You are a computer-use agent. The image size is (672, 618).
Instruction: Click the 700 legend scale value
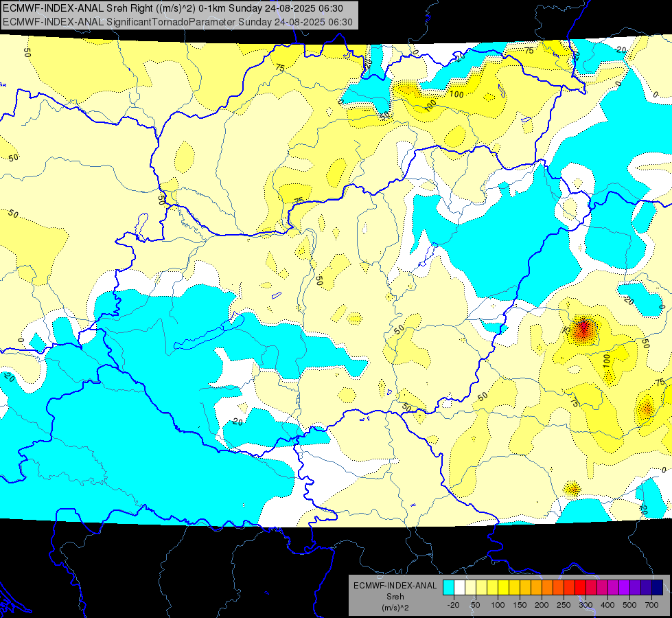coord(651,605)
